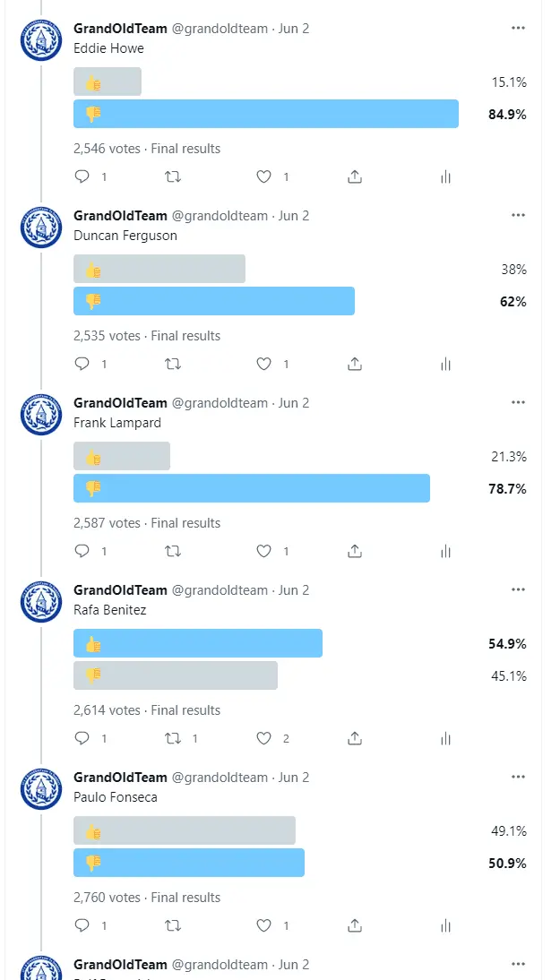Image resolution: width=560 pixels, height=980 pixels.
Task: Click GrandOldTeam avatar beside Frank Lampard tweet
Action: click(x=40, y=415)
